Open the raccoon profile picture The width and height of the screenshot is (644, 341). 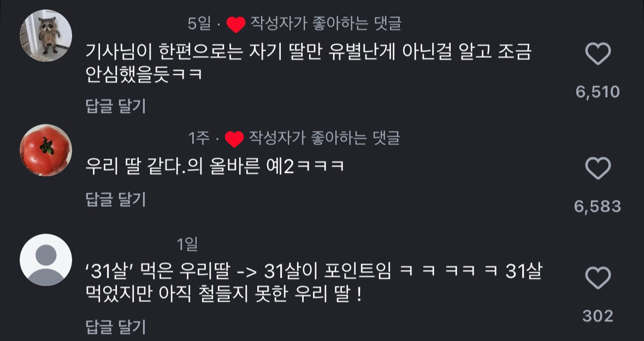pyautogui.click(x=46, y=35)
